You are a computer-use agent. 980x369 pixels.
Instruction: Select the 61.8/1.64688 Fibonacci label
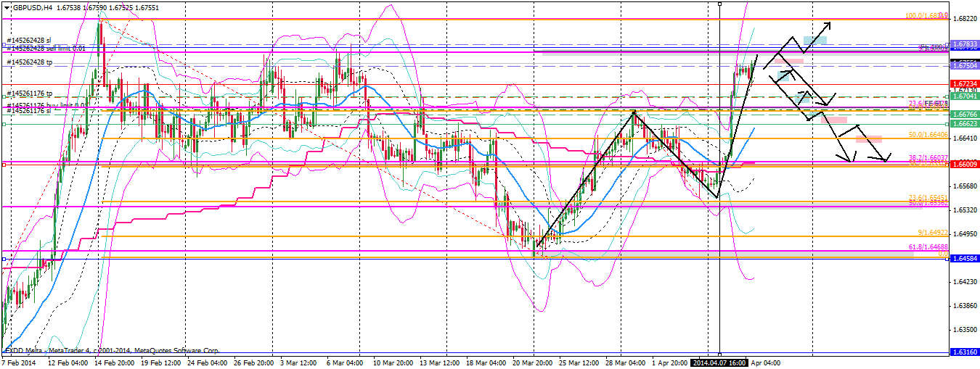928,247
